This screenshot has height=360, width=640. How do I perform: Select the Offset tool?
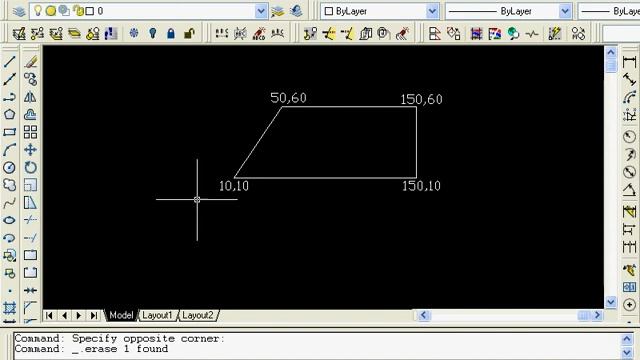click(x=31, y=115)
